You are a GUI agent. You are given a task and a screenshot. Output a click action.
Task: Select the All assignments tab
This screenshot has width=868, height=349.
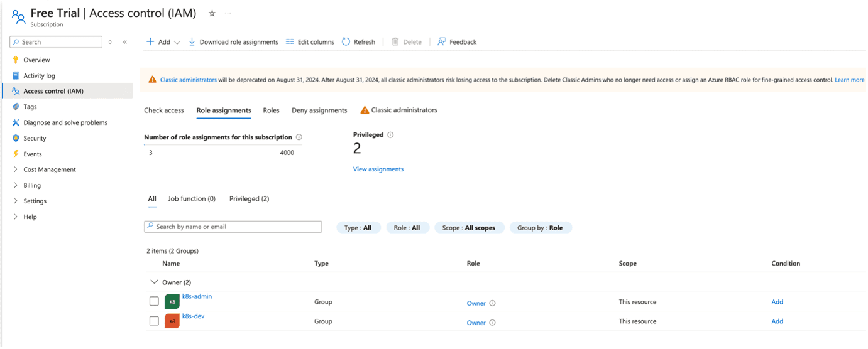click(152, 198)
